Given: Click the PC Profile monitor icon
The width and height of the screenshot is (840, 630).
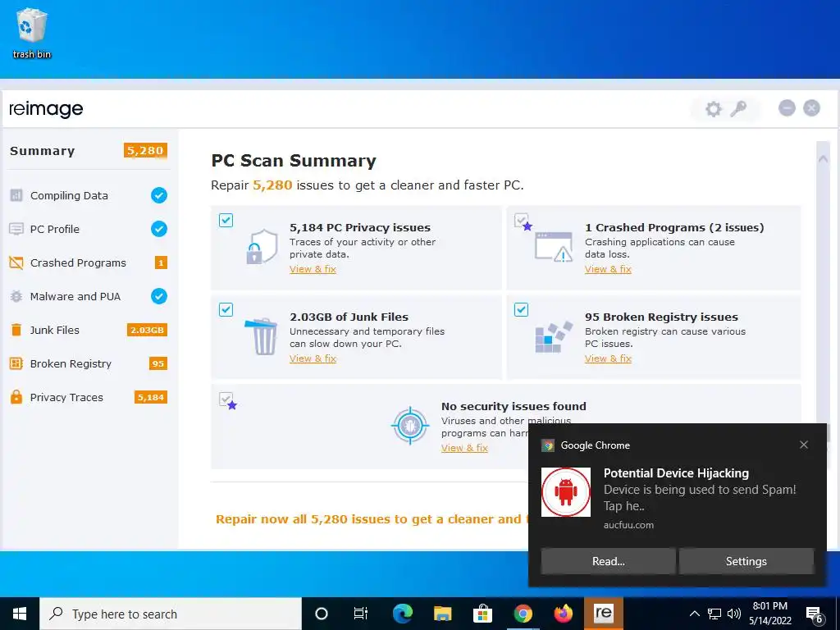Looking at the screenshot, I should click(x=16, y=229).
